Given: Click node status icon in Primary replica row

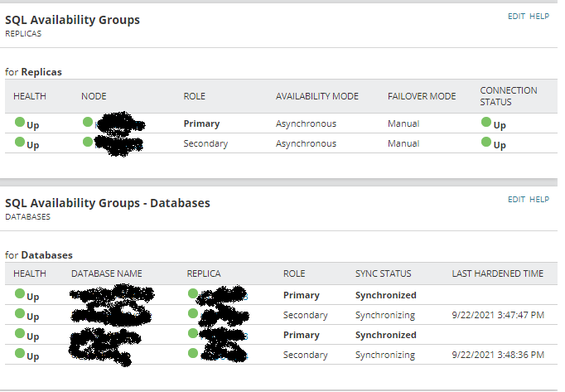Looking at the screenshot, I should pyautogui.click(x=88, y=122).
